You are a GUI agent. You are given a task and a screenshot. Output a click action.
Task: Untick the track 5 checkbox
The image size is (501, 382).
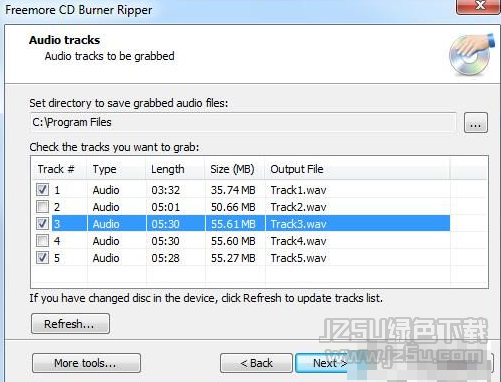(42, 257)
